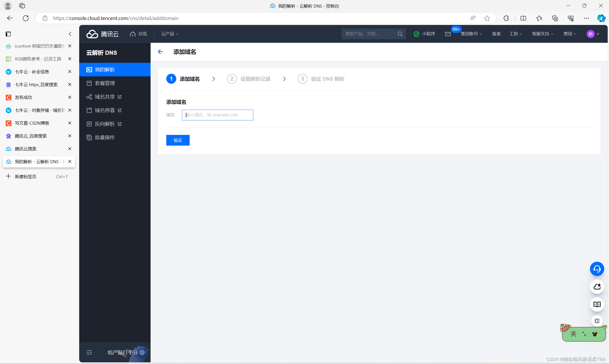Close the 腾讯云搜索 tab

point(70,149)
